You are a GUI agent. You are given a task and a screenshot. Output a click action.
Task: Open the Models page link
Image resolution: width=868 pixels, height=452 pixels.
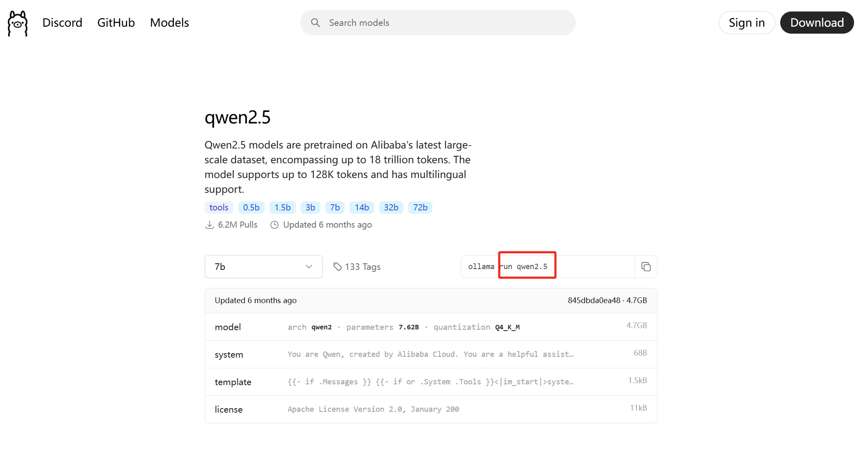coord(169,23)
